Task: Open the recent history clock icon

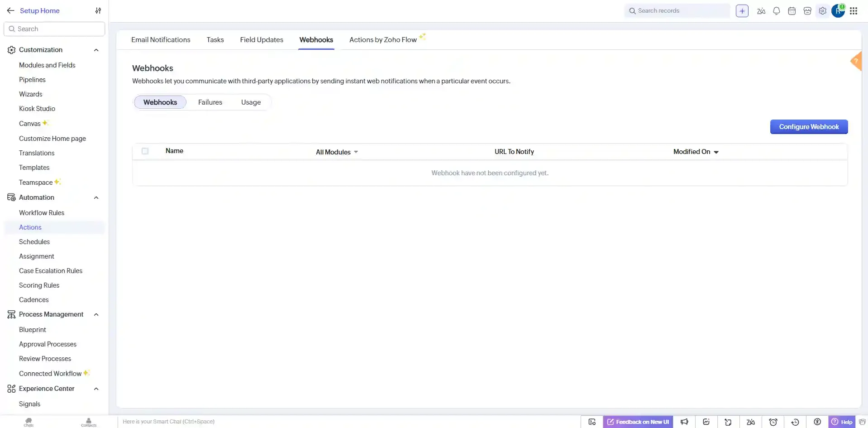Action: tap(795, 422)
